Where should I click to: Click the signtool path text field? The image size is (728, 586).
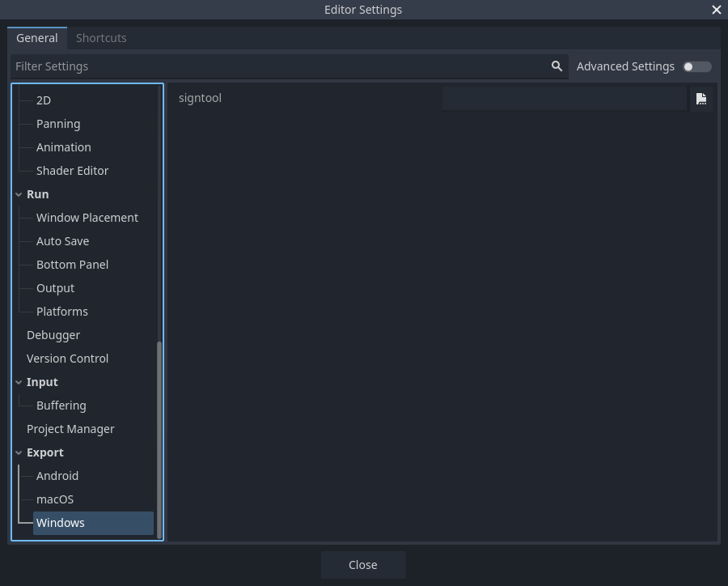point(564,98)
